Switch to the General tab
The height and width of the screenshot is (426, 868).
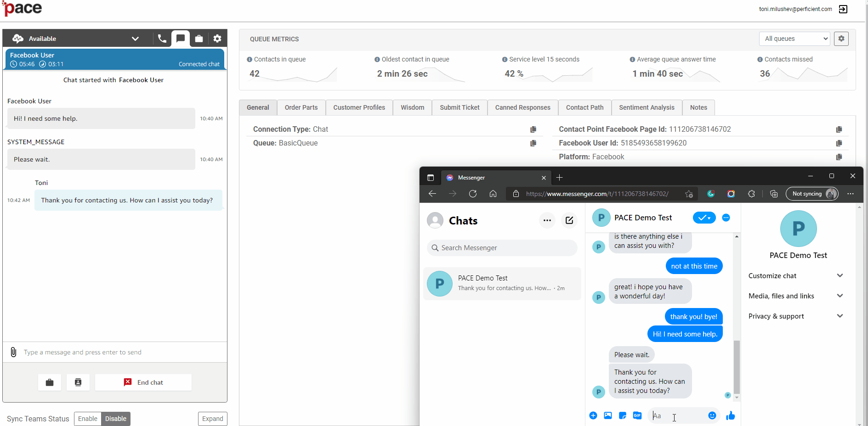coord(258,107)
